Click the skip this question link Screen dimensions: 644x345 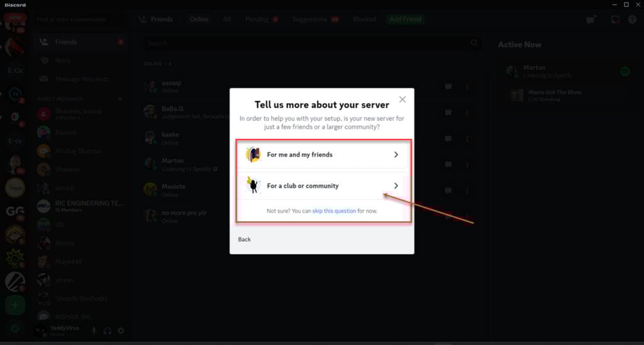pyautogui.click(x=334, y=211)
